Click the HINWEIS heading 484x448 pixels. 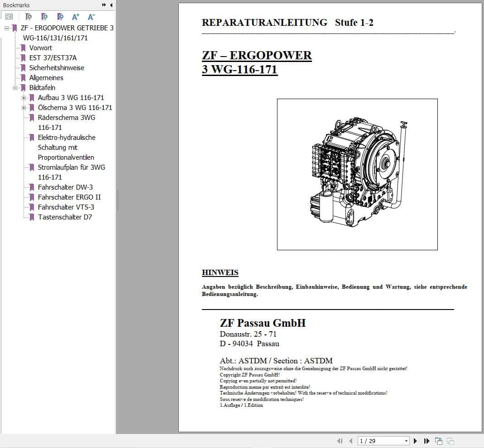pyautogui.click(x=220, y=272)
